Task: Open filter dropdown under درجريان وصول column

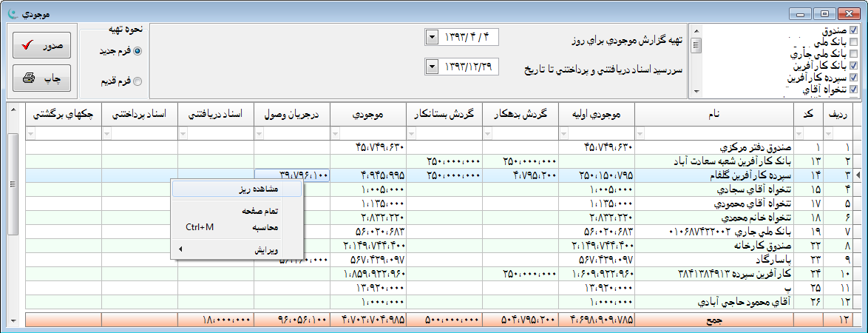Action: click(x=260, y=133)
